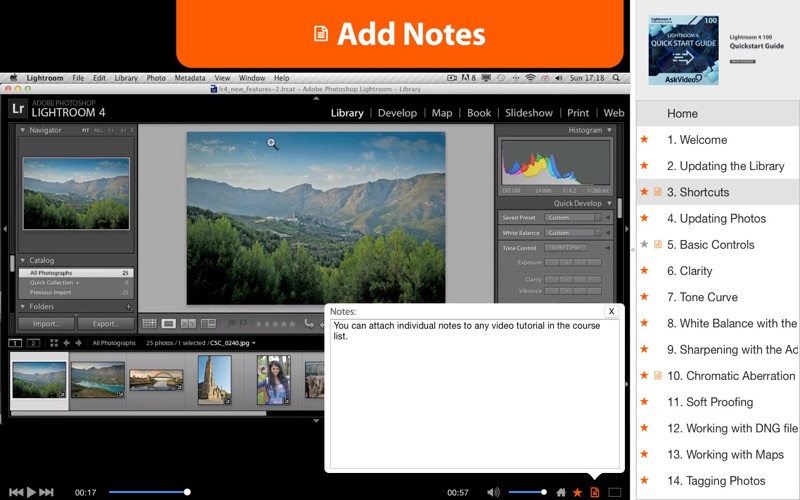The width and height of the screenshot is (800, 500).
Task: Favorite this video with player bar star
Action: [x=577, y=492]
